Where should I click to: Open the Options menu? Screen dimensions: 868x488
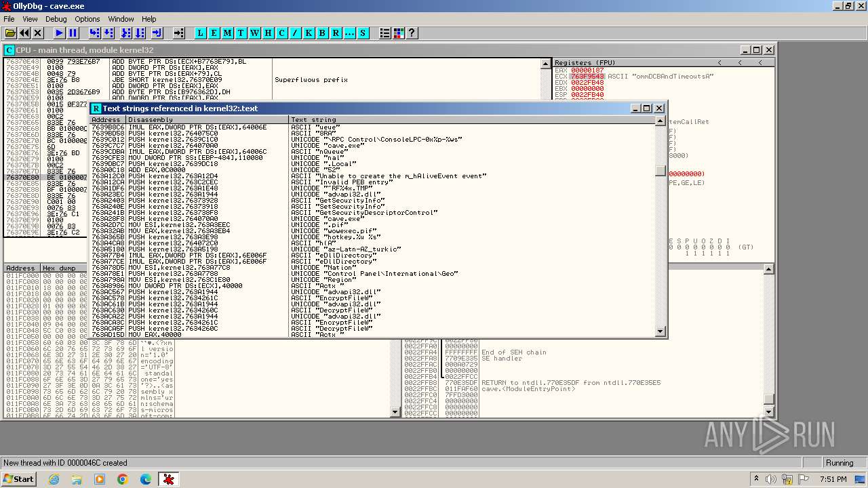(x=87, y=19)
